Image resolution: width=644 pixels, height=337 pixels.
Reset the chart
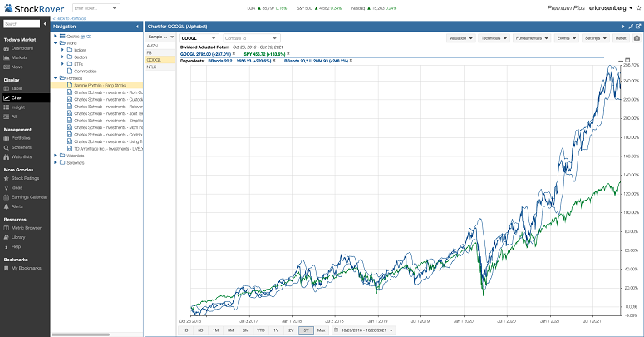tap(621, 38)
